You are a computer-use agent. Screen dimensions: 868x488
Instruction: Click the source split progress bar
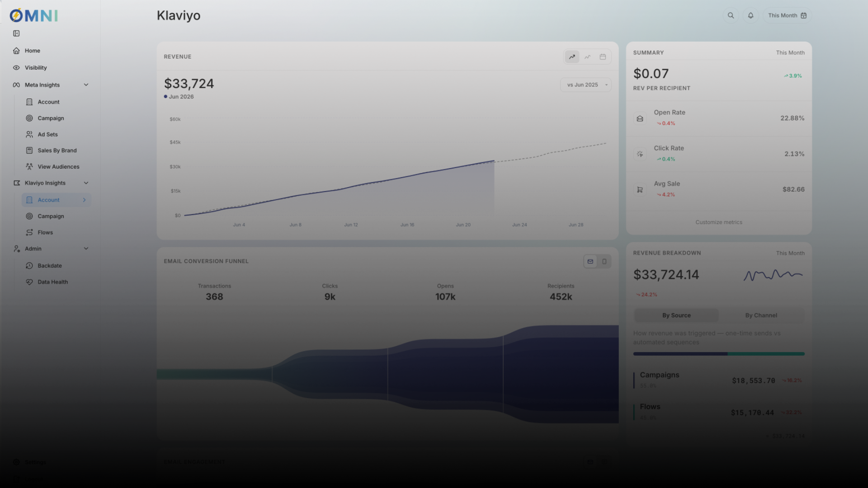719,354
